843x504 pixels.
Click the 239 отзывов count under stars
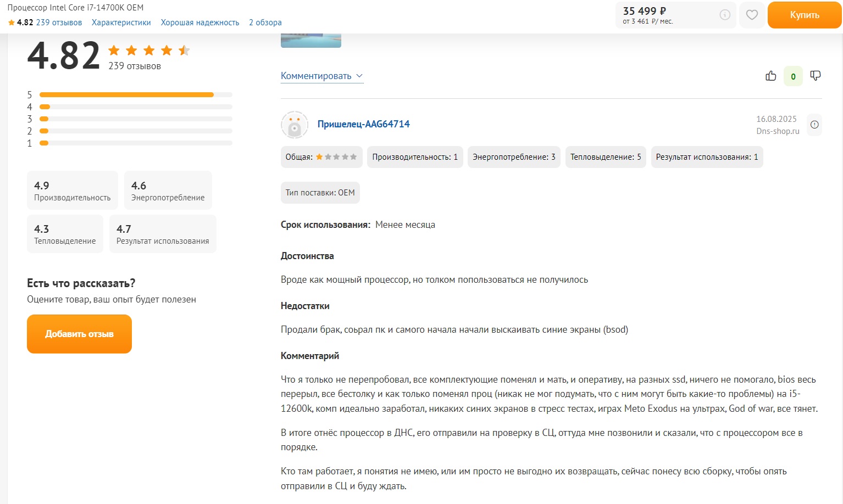point(135,66)
